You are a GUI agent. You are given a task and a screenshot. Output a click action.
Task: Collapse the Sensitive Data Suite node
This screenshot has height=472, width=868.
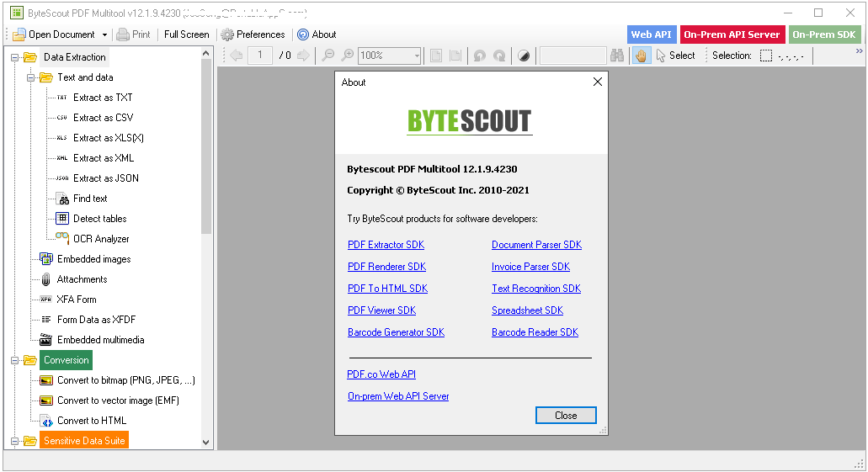pyautogui.click(x=15, y=441)
